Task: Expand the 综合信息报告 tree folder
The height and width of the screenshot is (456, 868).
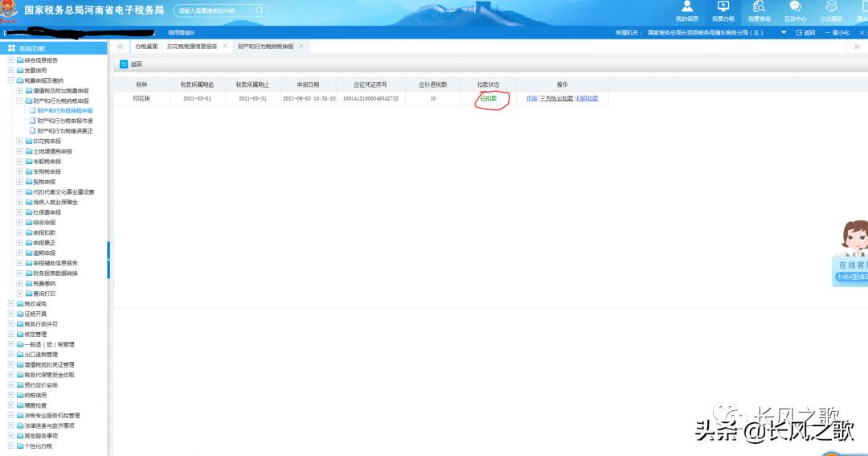Action: click(x=10, y=60)
